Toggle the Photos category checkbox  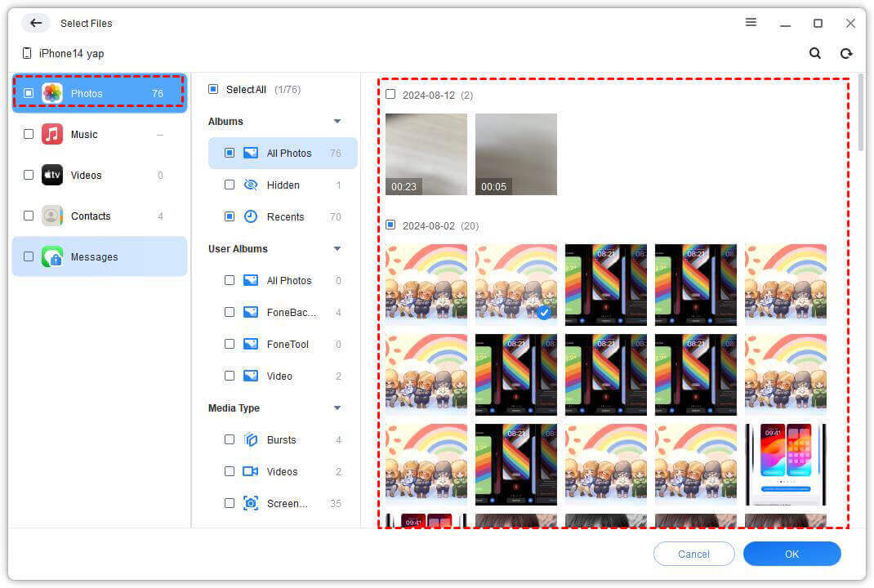click(x=29, y=93)
